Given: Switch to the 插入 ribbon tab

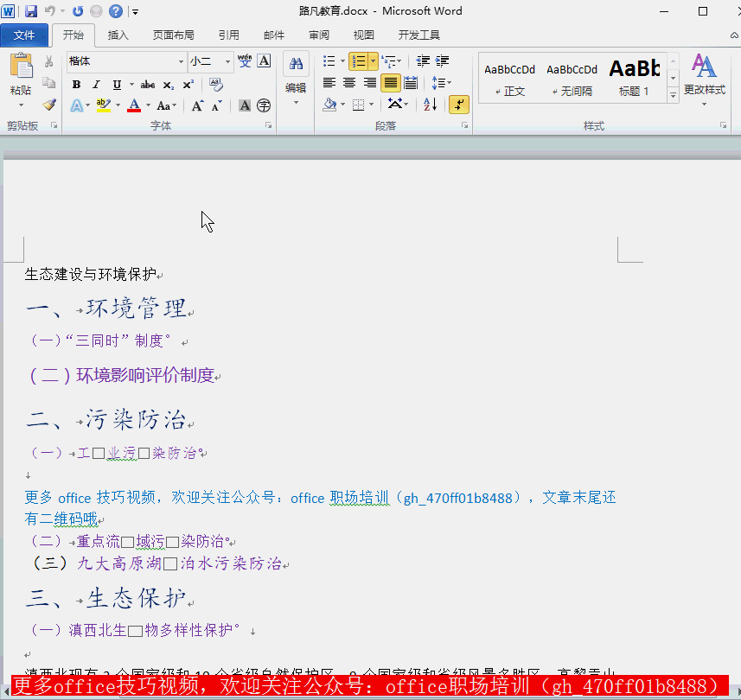Looking at the screenshot, I should [118, 35].
